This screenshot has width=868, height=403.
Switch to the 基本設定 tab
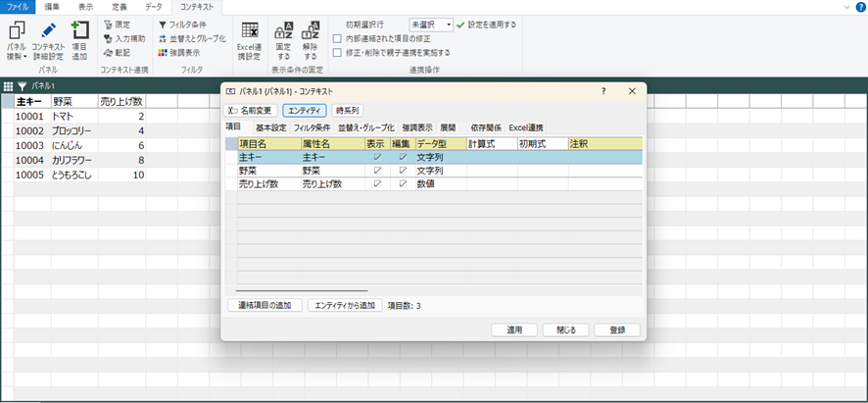[270, 127]
